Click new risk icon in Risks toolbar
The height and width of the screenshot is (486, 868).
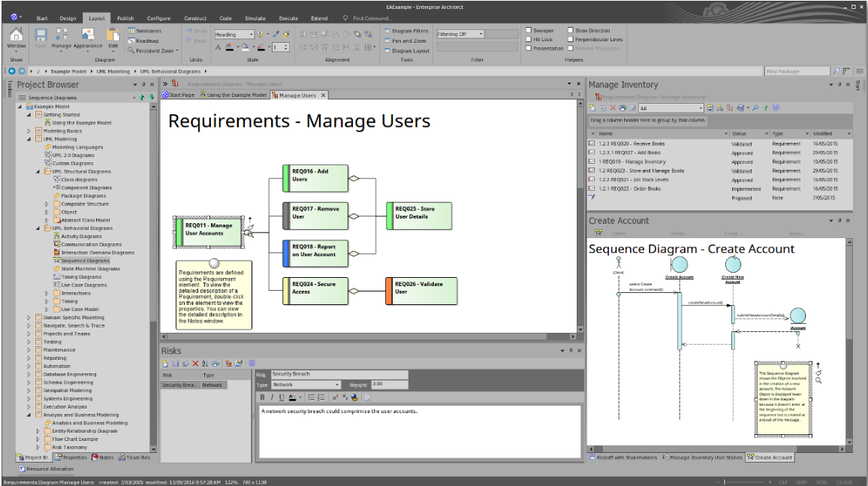(x=165, y=364)
